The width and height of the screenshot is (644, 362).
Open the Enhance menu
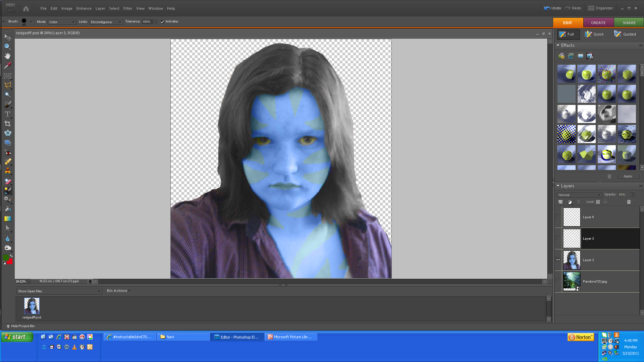(x=84, y=8)
